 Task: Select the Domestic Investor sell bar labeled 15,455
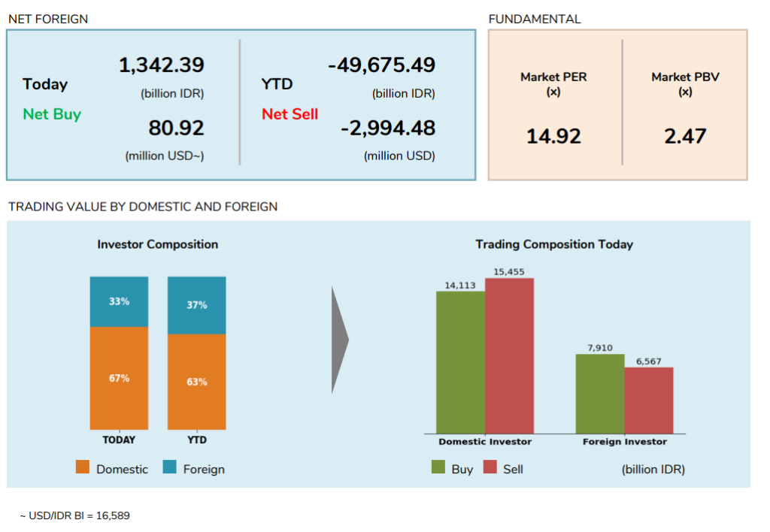509,355
